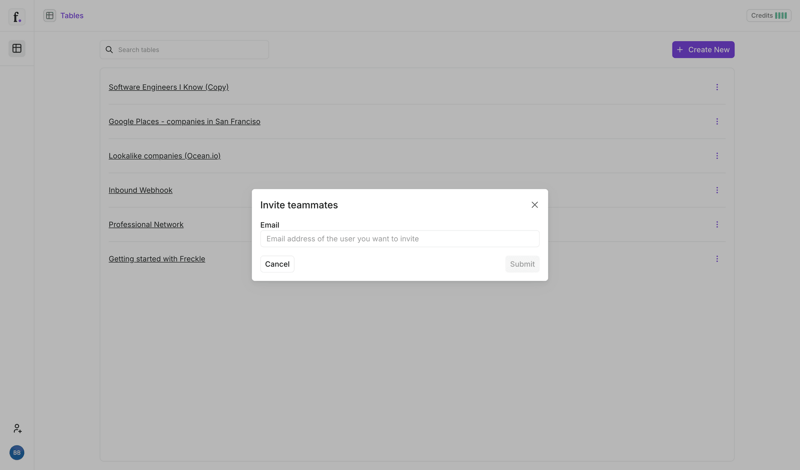The image size is (800, 470).
Task: Check the Credits indicator
Action: 768,16
